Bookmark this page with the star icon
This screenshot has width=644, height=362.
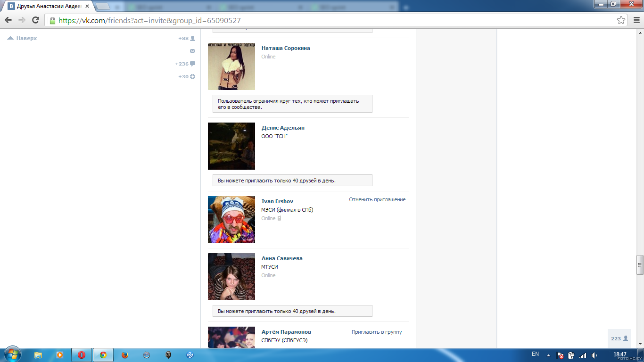(621, 20)
